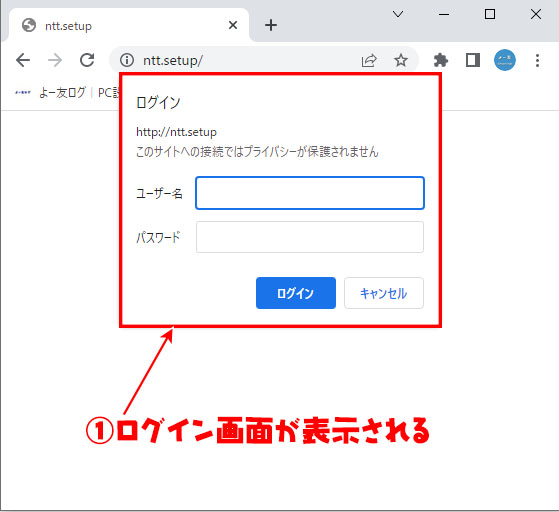Image resolution: width=559 pixels, height=512 pixels.
Task: Open a new tab with plus button
Action: pyautogui.click(x=271, y=25)
